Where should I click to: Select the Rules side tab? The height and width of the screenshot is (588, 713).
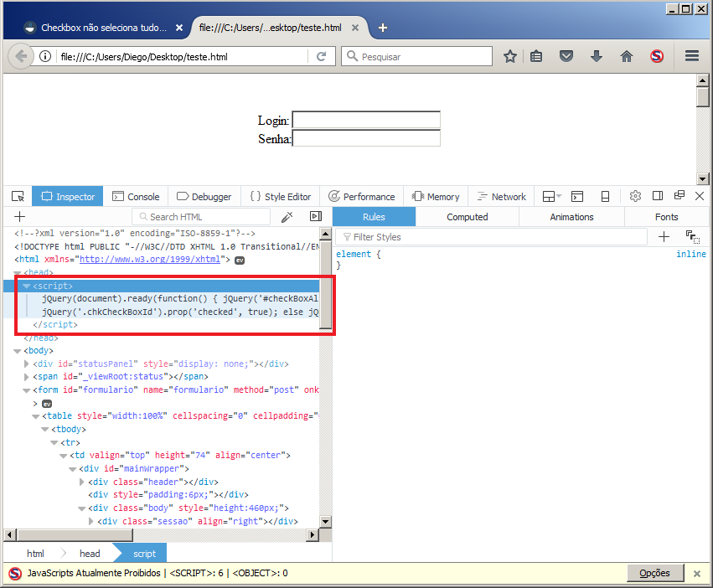374,217
